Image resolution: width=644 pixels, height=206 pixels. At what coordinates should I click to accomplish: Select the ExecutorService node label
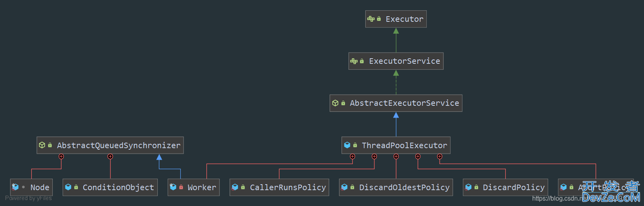405,61
